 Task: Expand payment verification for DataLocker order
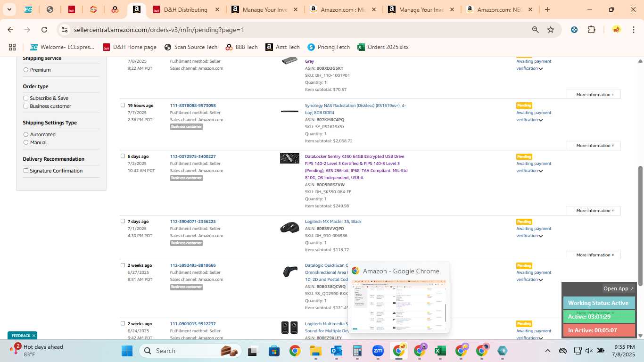pyautogui.click(x=541, y=171)
